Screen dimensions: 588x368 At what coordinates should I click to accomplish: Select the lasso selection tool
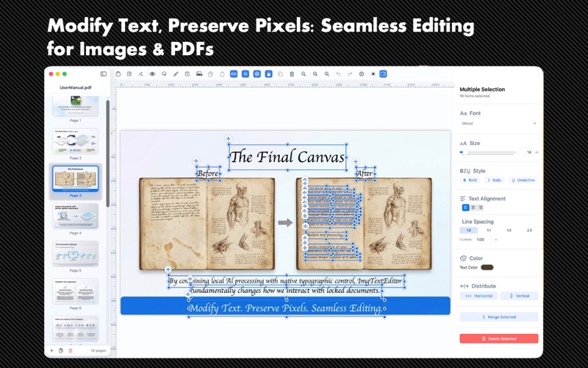coord(164,74)
